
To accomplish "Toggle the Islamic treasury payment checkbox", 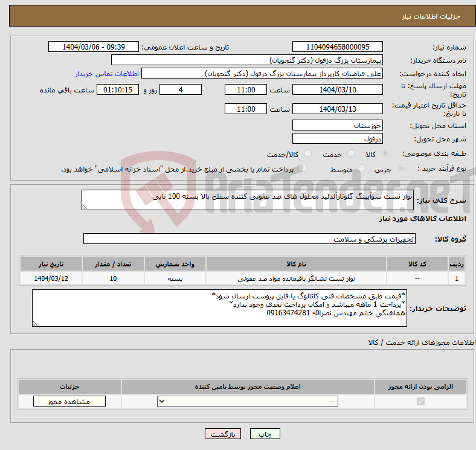I will [x=303, y=167].
